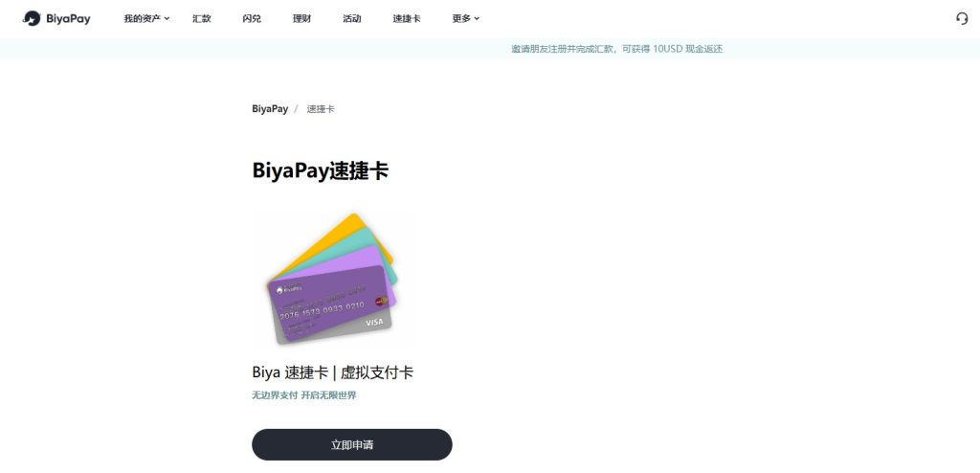The height and width of the screenshot is (473, 980).
Task: Select 速捷卡 in the navigation bar
Action: click(x=406, y=19)
